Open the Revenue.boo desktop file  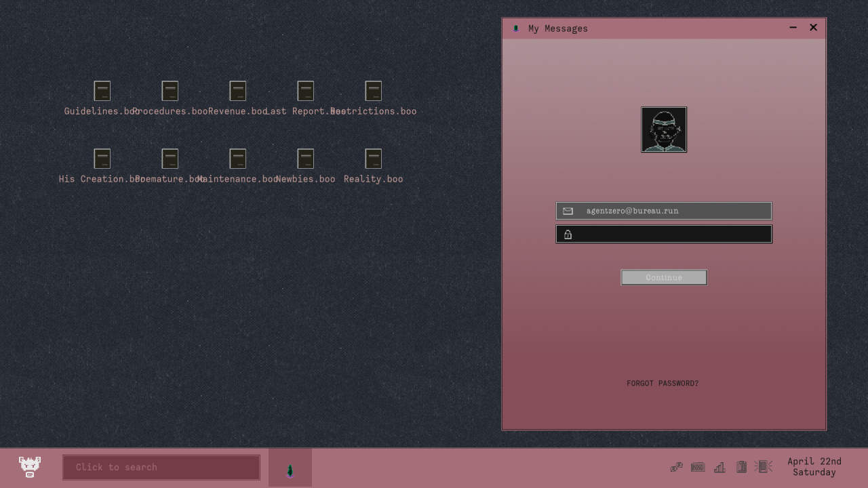(237, 91)
